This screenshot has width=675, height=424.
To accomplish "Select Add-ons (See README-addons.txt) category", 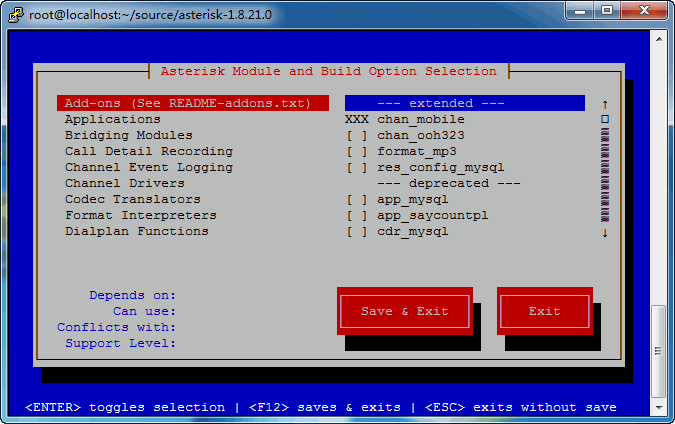I will [x=193, y=103].
